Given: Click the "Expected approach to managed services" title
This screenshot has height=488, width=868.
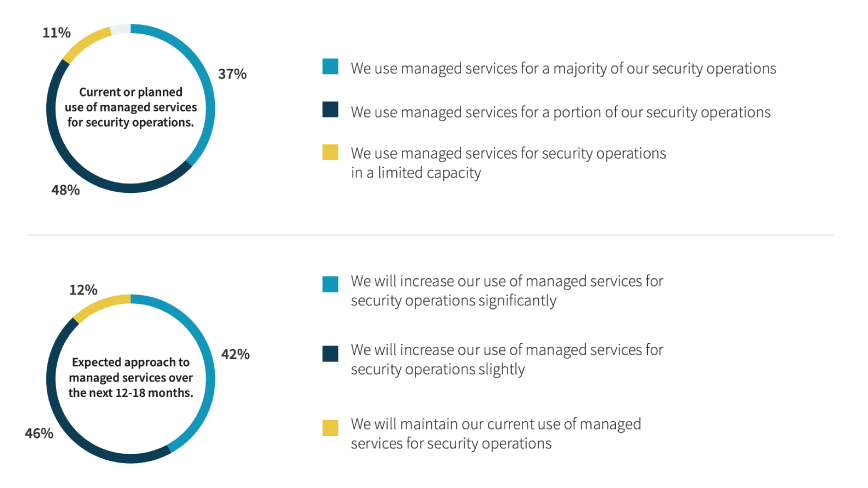Looking at the screenshot, I should click(130, 379).
